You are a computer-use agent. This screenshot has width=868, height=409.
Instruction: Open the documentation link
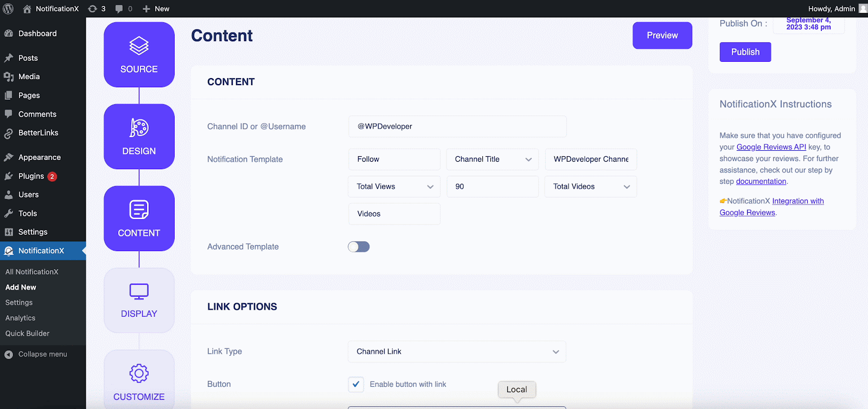point(761,181)
